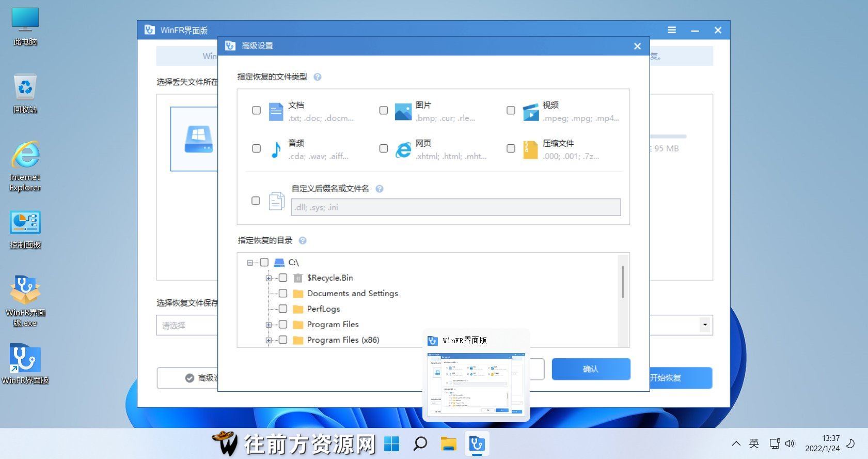868x459 pixels.
Task: Click the directory tree vertical scrollbar
Action: (x=623, y=282)
